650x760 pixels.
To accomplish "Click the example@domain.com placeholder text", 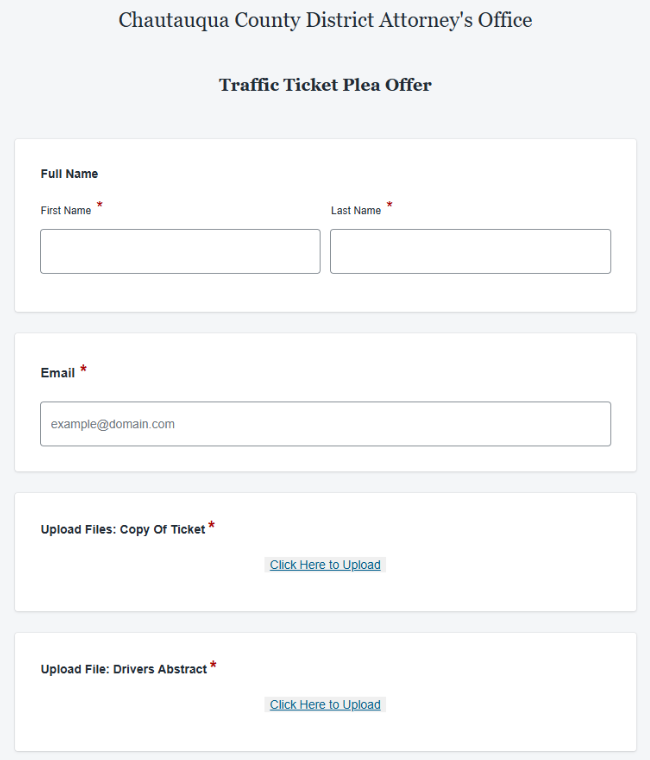I will pos(112,424).
